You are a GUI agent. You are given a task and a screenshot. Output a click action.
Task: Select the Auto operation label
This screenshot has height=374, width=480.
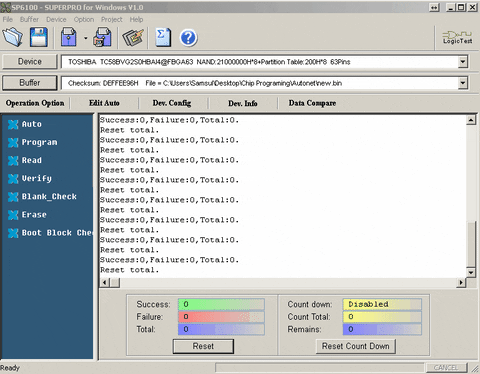32,124
